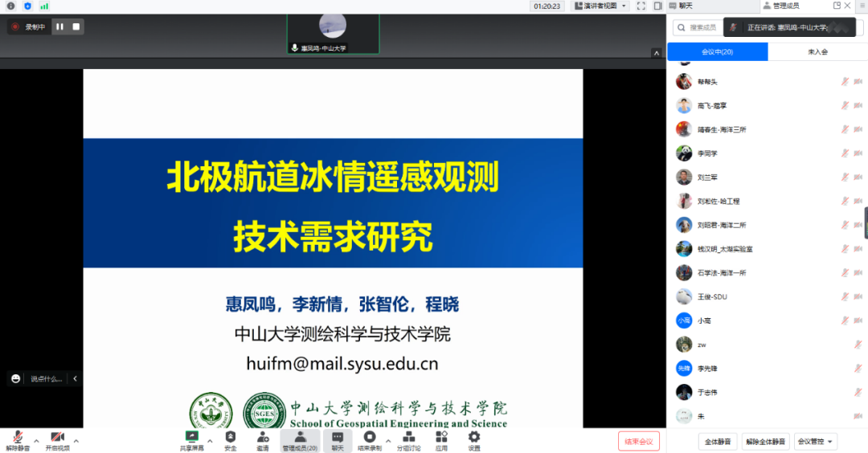868x453 pixels.
Task: Expand the Meeting Control (会议管控) dropdown
Action: coord(815,441)
